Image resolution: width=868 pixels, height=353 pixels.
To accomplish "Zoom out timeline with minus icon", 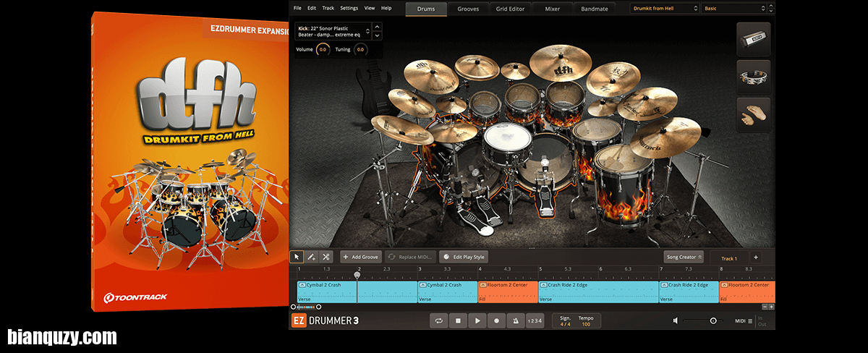I will (763, 307).
